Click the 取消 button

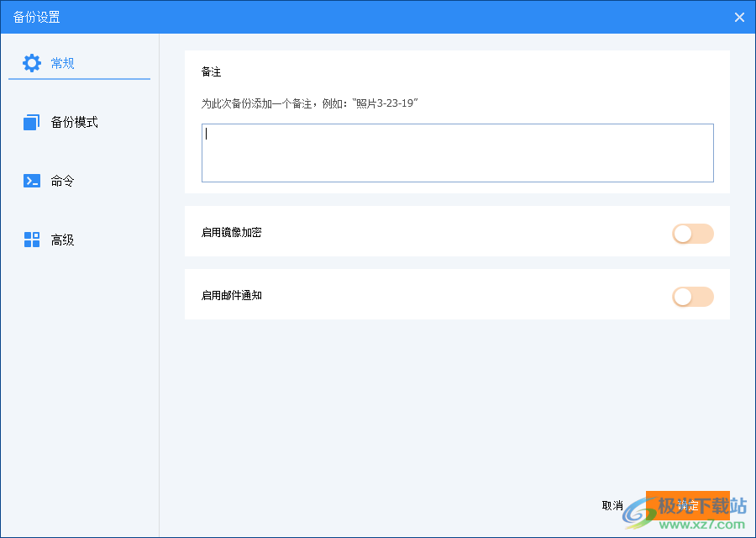pos(612,506)
